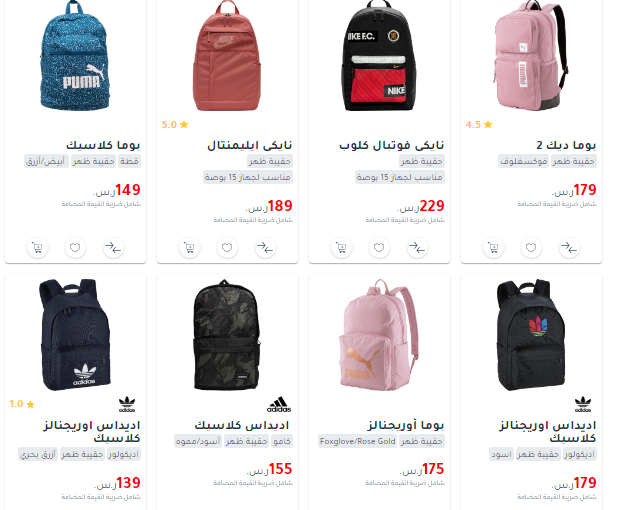Add Puma Classic backpack to cart
The image size is (618, 510).
tap(37, 248)
